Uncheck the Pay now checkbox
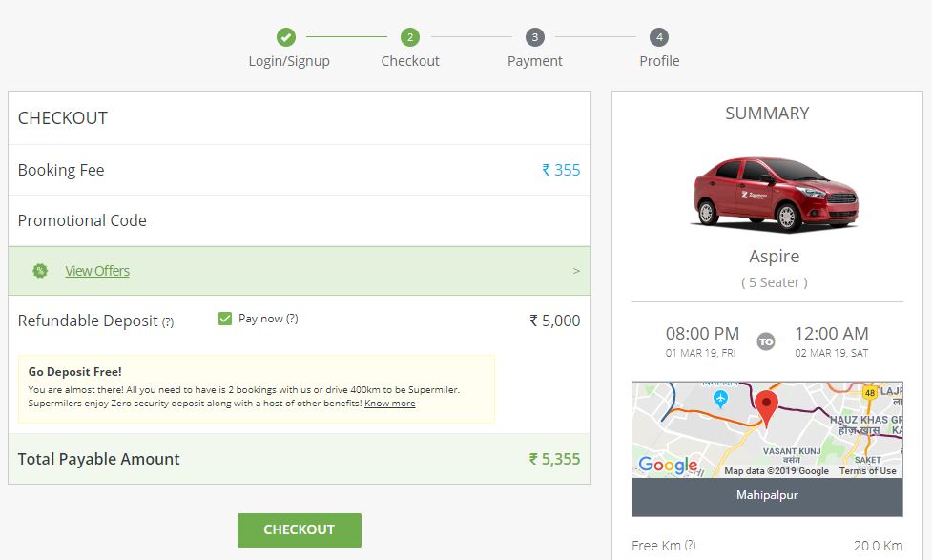The width and height of the screenshot is (932, 560). click(x=225, y=318)
